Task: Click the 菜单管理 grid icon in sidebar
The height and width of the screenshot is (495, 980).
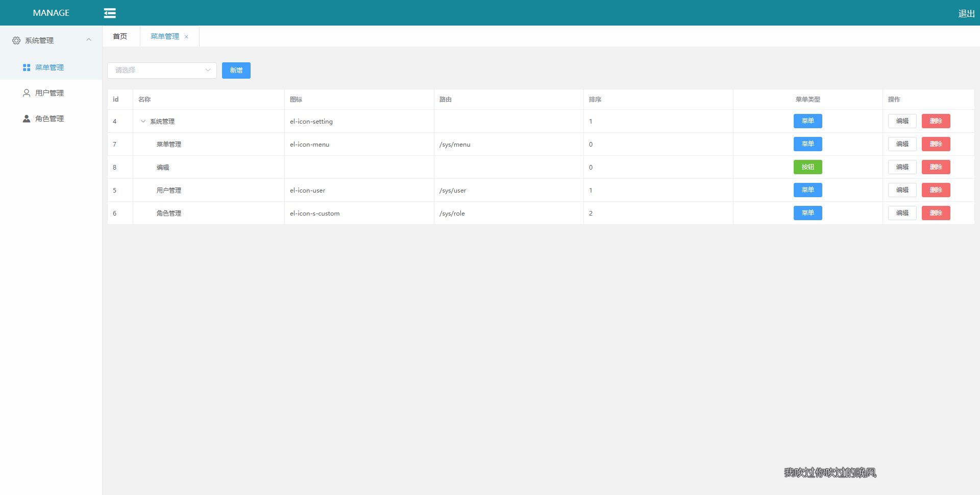Action: coord(27,67)
